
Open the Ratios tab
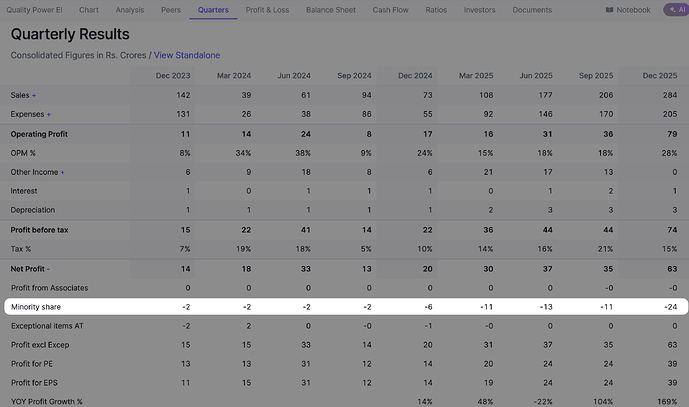(x=435, y=10)
